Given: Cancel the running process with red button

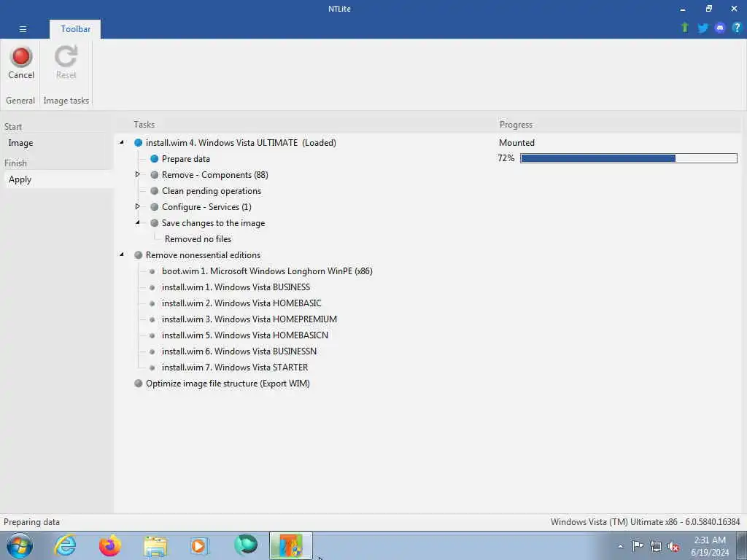Looking at the screenshot, I should 21,63.
